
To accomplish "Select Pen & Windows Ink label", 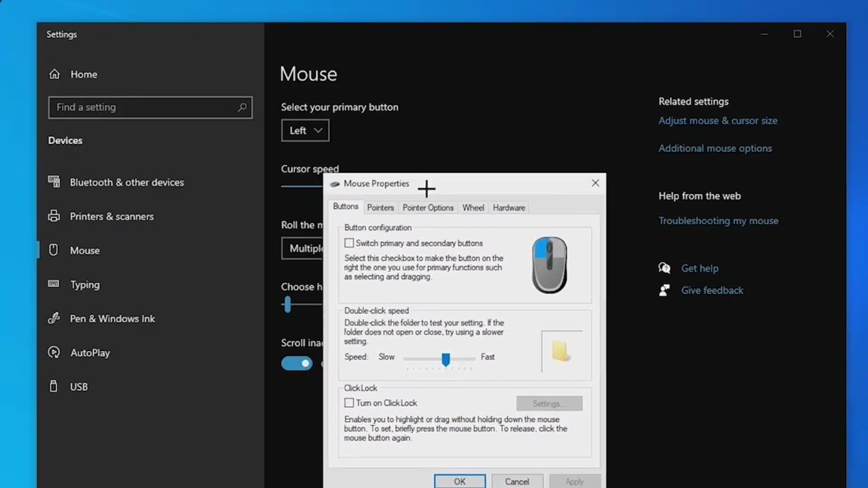I will (113, 319).
